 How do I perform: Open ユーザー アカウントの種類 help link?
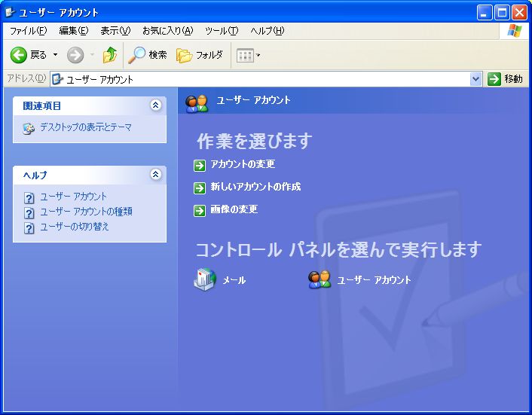86,212
